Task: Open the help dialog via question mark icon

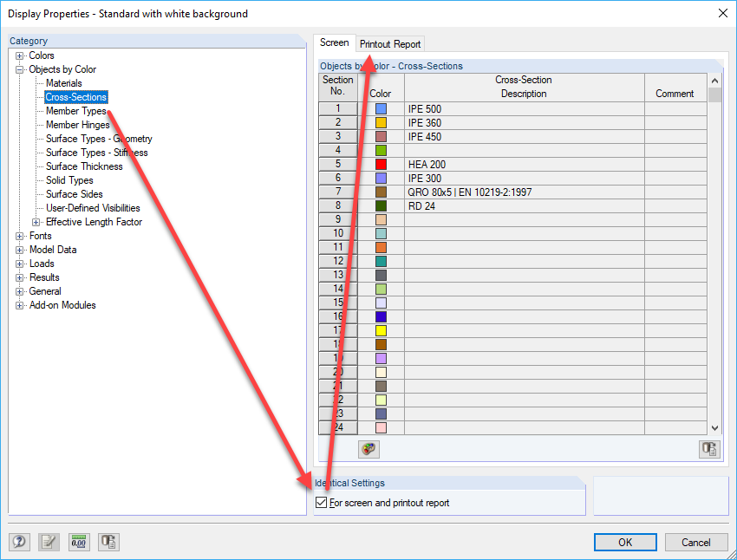Action: coord(19,541)
